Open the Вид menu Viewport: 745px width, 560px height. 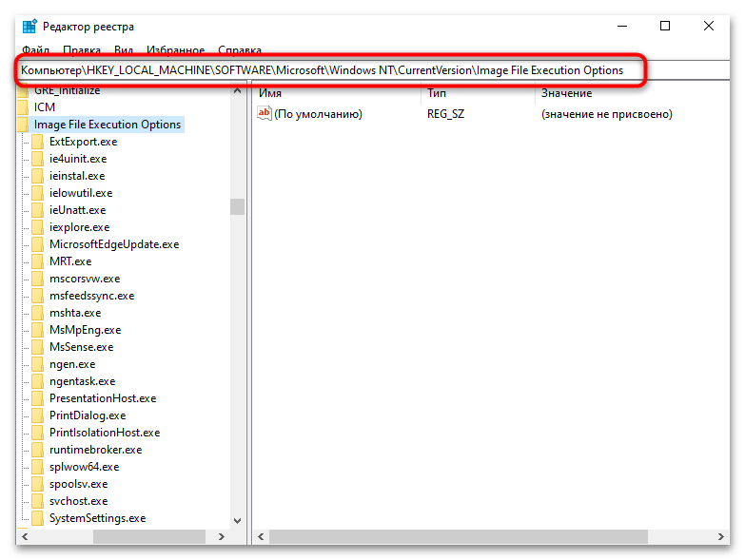click(124, 49)
